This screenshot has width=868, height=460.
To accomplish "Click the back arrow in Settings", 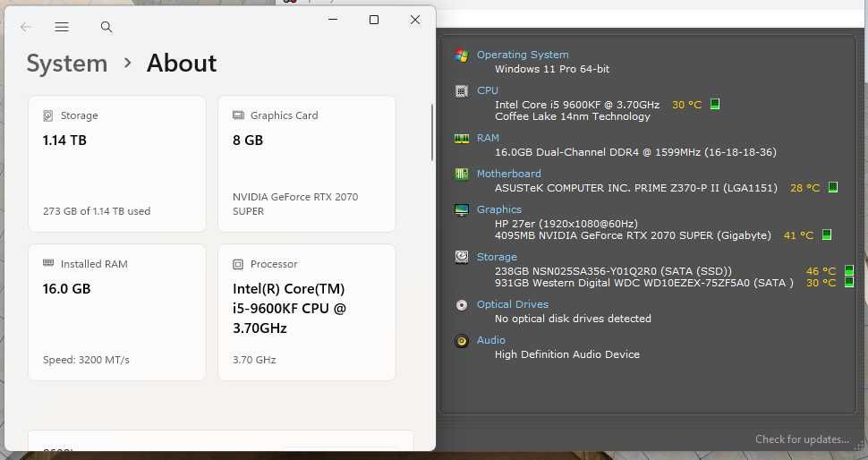I will pos(26,27).
